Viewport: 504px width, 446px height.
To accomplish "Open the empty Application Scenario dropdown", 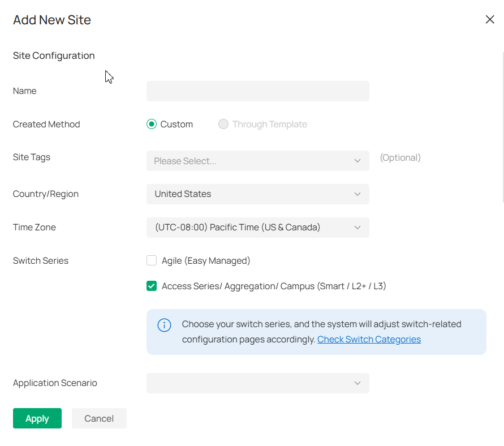I will pos(249,383).
